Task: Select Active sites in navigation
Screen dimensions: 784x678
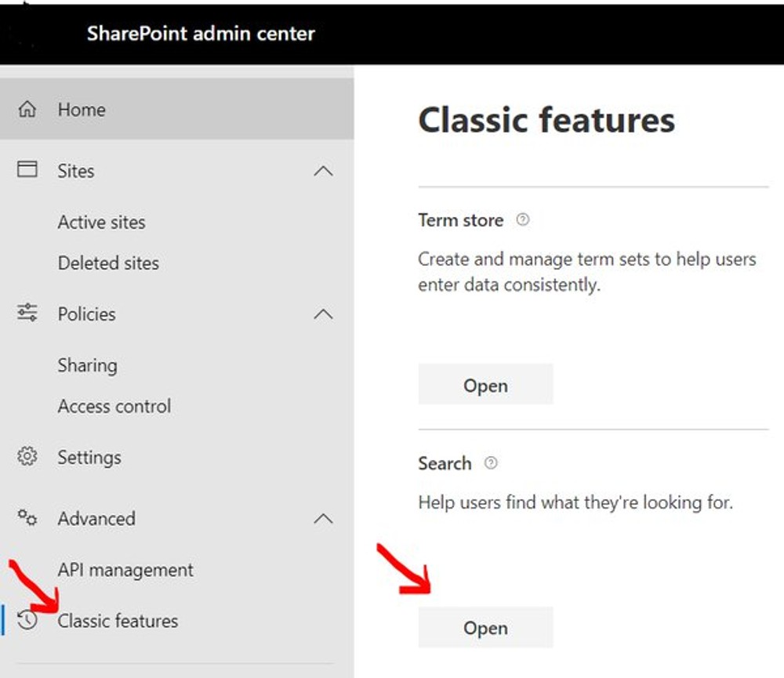Action: point(101,223)
